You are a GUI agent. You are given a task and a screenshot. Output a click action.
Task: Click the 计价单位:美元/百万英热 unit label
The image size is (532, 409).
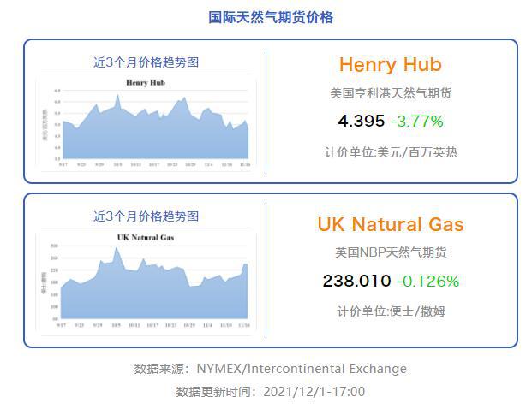click(x=391, y=152)
